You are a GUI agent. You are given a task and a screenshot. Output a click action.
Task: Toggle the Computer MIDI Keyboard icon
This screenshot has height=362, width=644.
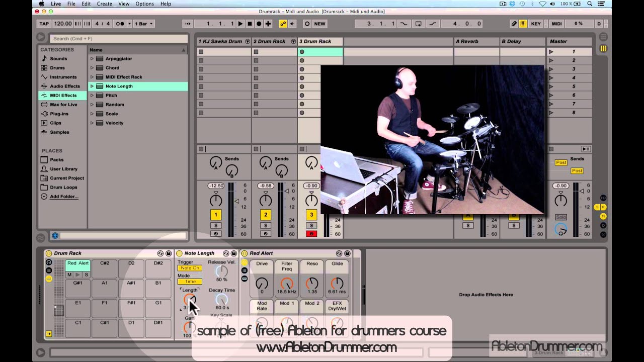[x=523, y=24]
